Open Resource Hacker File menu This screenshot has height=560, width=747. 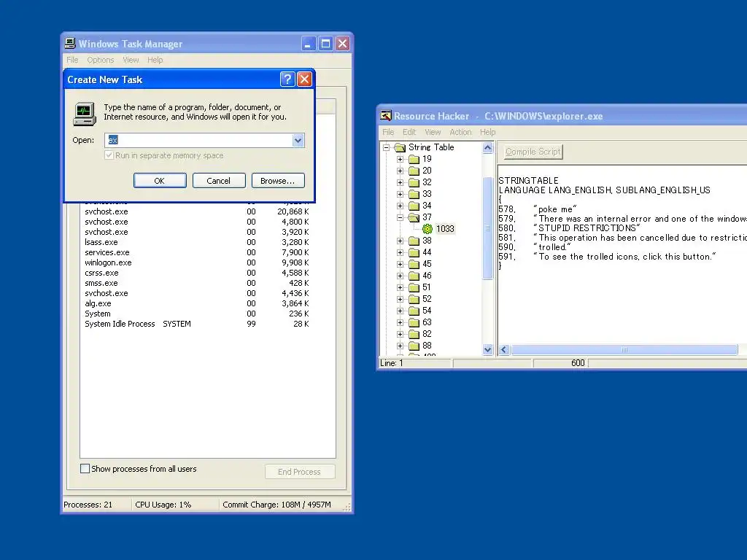click(x=388, y=132)
